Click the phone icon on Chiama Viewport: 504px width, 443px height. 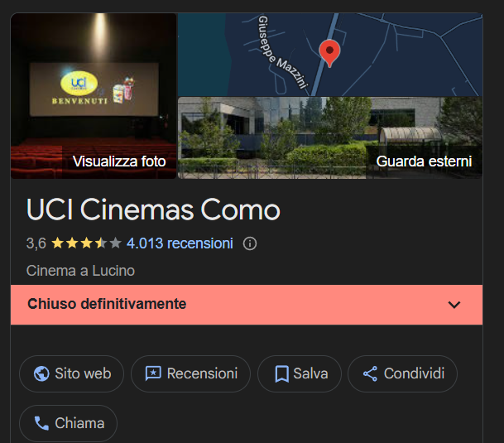(x=41, y=423)
